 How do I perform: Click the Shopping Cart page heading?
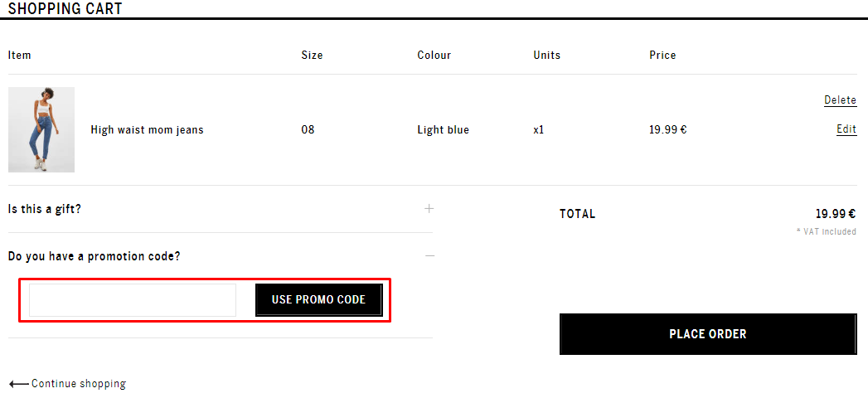pyautogui.click(x=65, y=8)
